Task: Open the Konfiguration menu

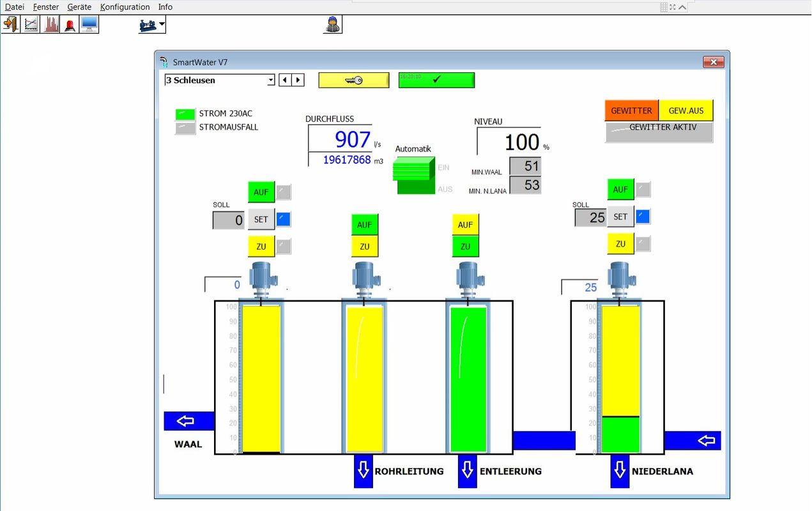Action: [125, 7]
